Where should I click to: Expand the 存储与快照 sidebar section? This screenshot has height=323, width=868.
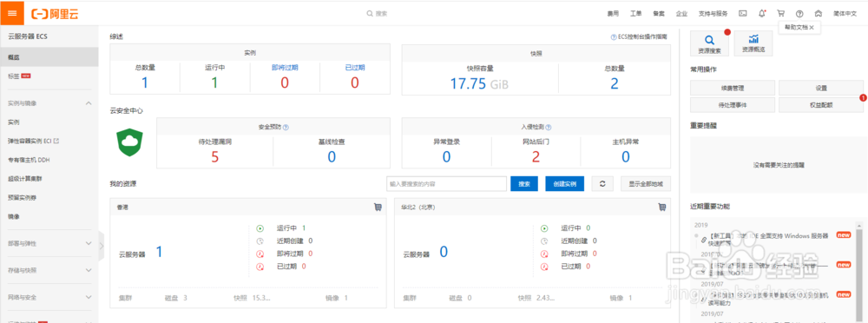[89, 270]
